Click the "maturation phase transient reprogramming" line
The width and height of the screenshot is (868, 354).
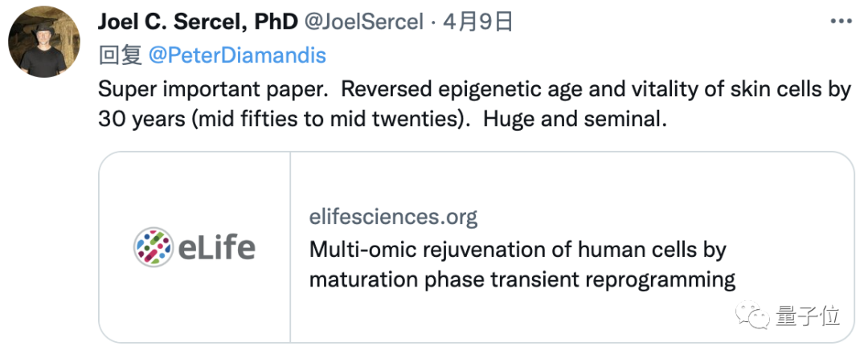click(522, 279)
